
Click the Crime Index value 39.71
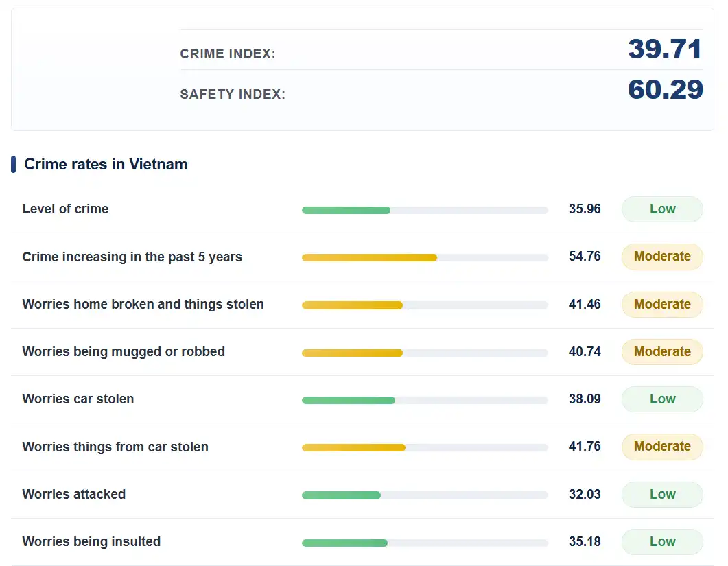[x=664, y=49]
